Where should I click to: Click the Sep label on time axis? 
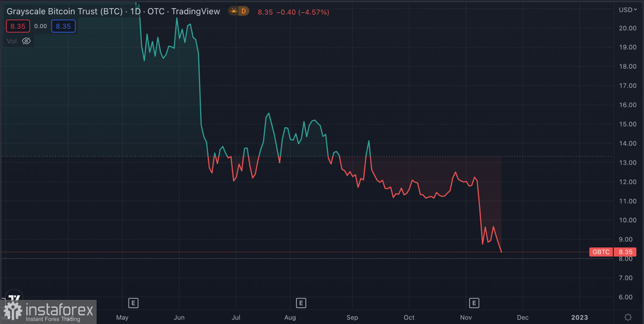pyautogui.click(x=352, y=318)
